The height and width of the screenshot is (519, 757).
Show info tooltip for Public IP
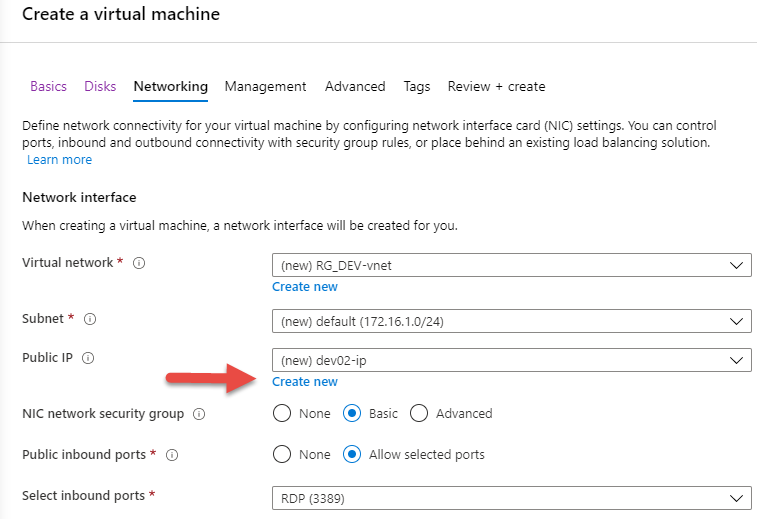coord(88,358)
